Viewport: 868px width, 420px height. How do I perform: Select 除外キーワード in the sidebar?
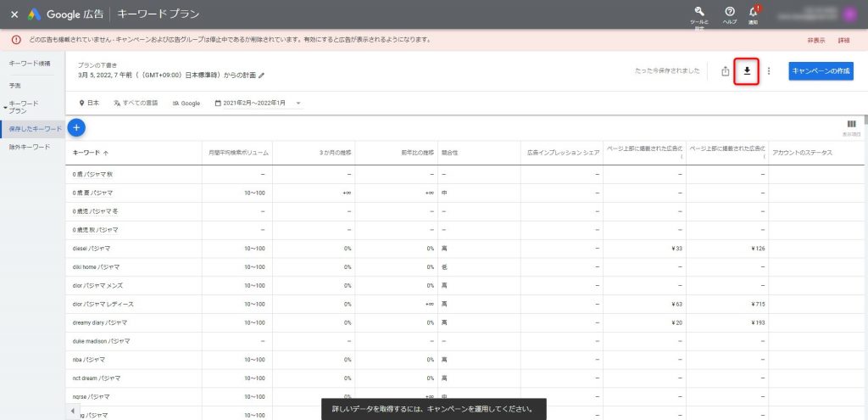tap(30, 147)
